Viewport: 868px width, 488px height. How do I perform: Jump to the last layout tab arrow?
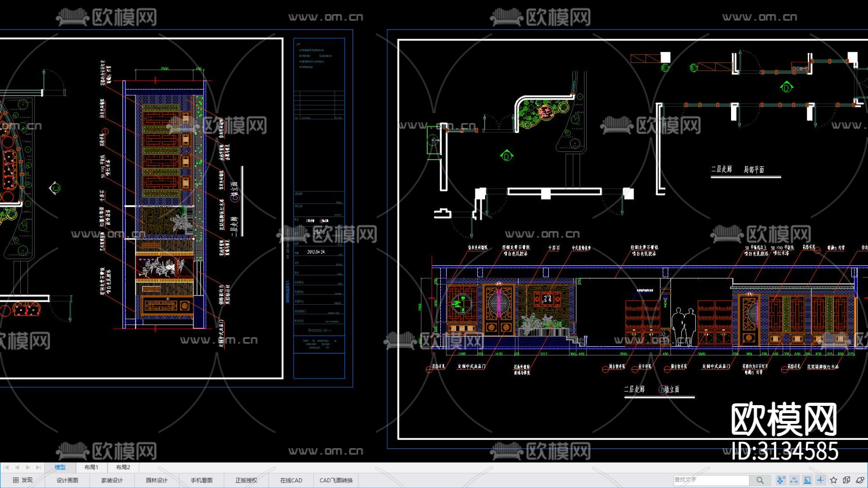coord(38,467)
